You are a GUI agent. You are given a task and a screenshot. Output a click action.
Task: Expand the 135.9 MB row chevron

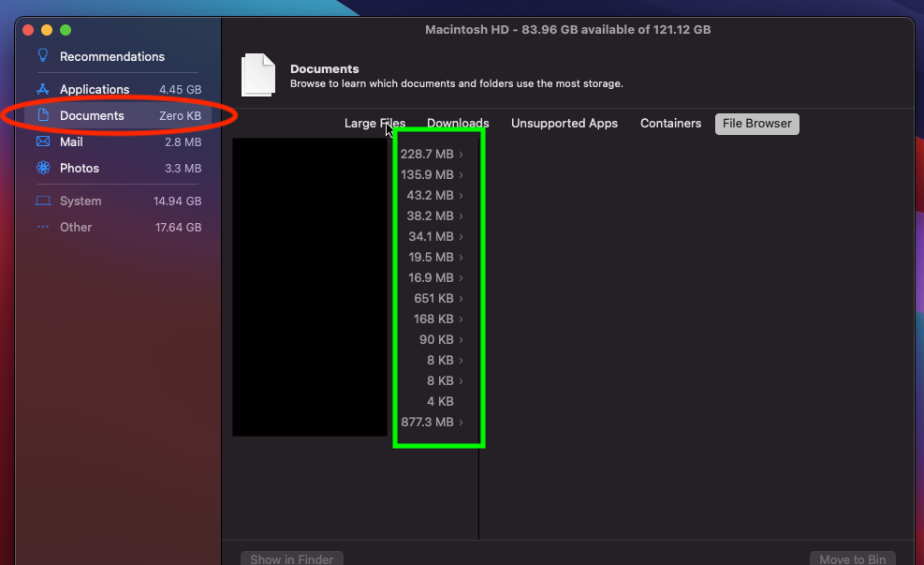click(462, 175)
